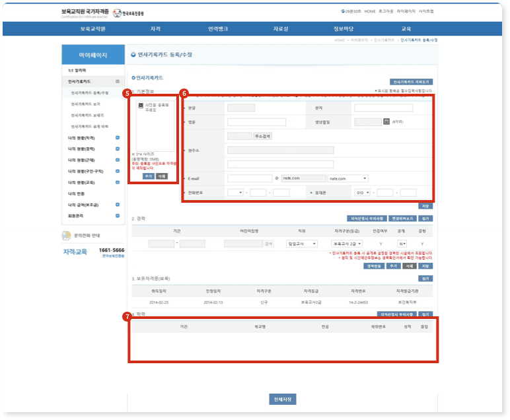Click the 전체저장 save all button

pyautogui.click(x=282, y=400)
